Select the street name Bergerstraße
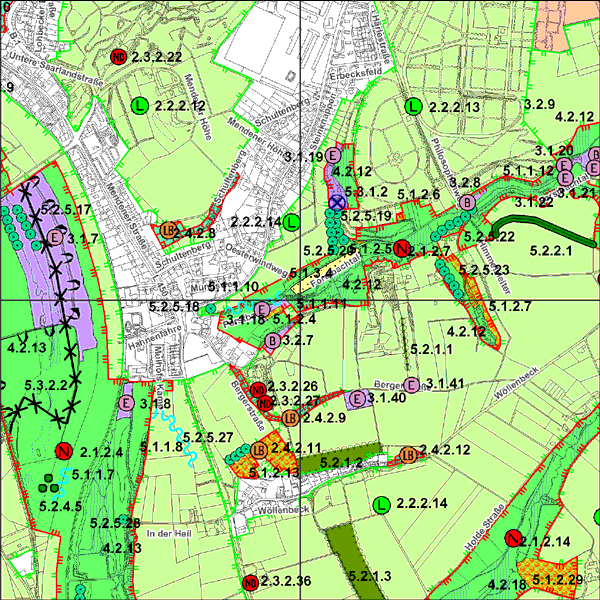This screenshot has width=600, height=600. click(x=248, y=405)
